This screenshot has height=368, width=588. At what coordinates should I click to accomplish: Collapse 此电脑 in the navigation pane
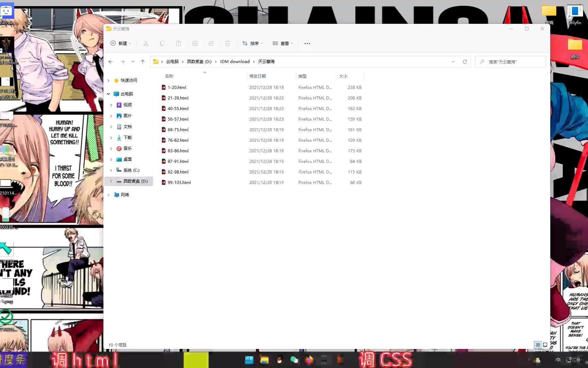pyautogui.click(x=109, y=94)
